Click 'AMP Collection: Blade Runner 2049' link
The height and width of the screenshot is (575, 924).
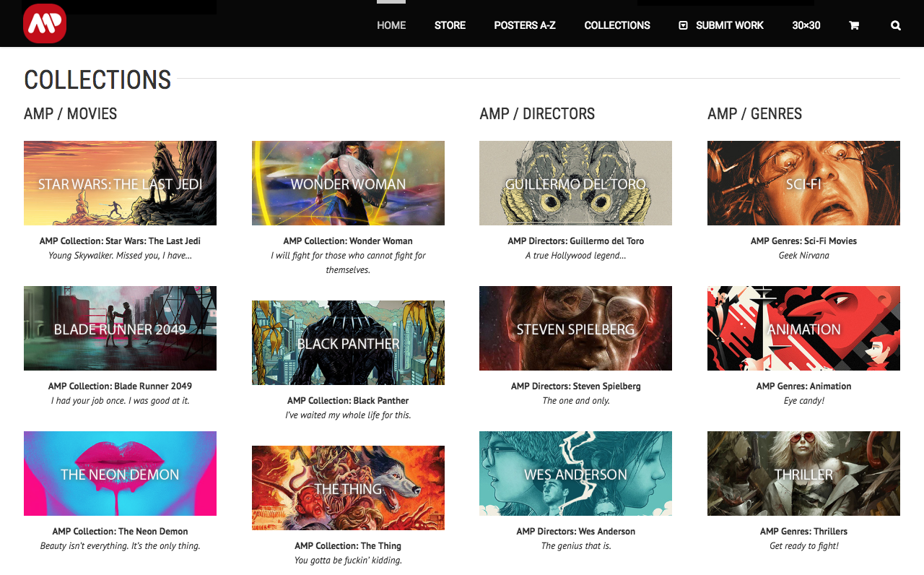120,386
